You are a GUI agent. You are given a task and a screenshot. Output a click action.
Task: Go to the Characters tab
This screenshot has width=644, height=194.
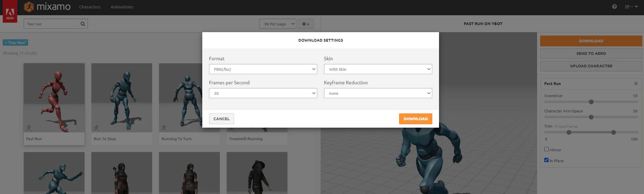point(90,7)
